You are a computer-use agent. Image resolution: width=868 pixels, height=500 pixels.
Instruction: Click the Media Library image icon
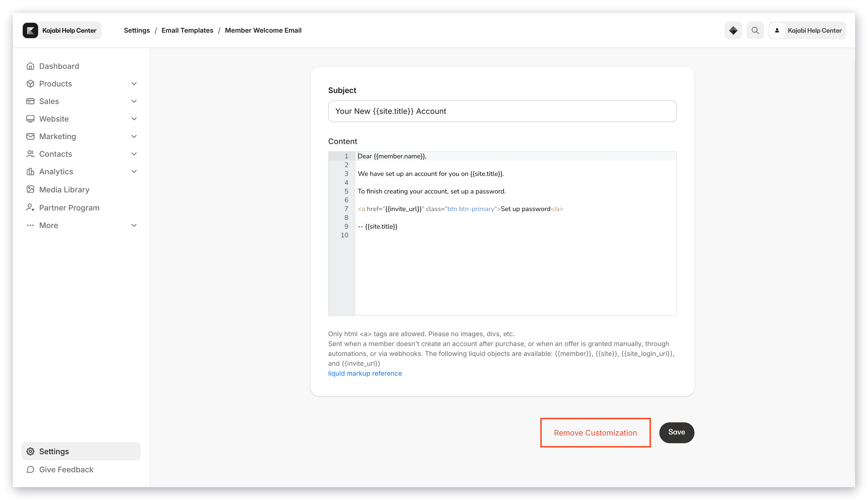(30, 189)
